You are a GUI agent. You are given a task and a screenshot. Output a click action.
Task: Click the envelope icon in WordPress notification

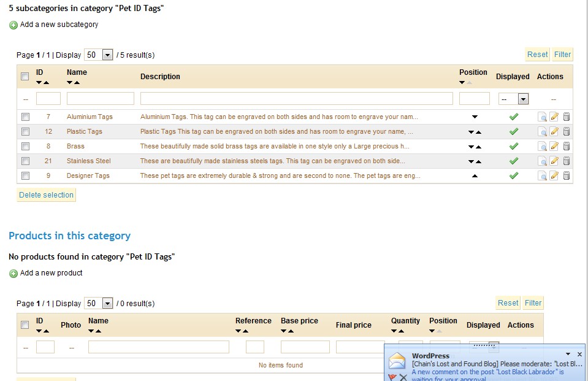(397, 361)
